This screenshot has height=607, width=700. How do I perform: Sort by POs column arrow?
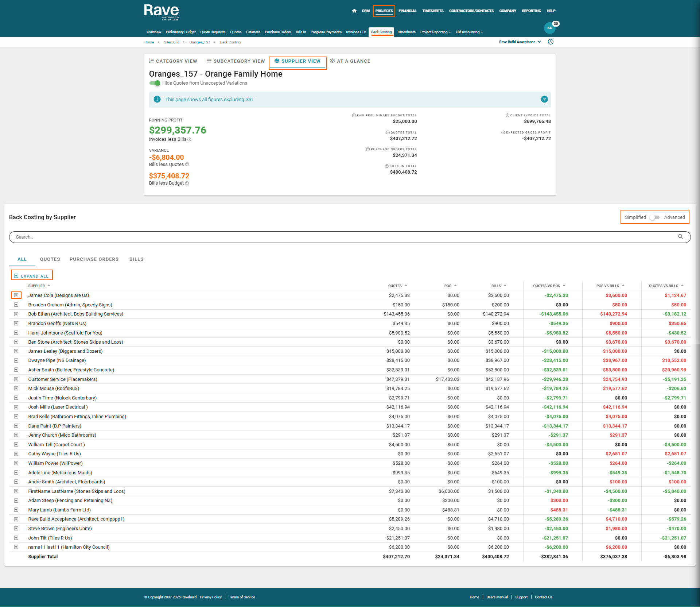[455, 286]
